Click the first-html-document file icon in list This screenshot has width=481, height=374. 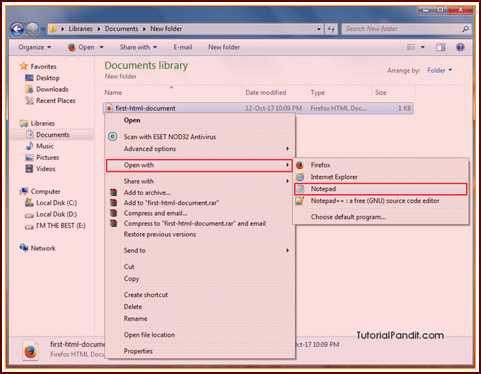[x=109, y=108]
